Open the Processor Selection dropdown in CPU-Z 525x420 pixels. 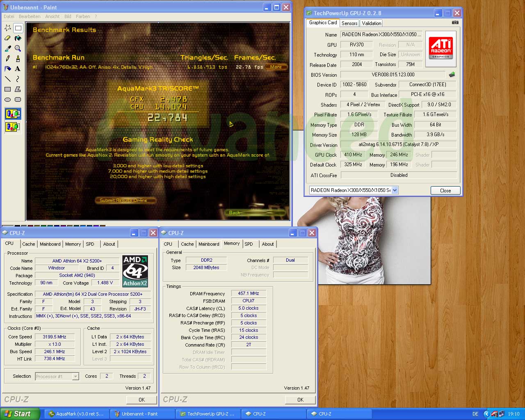(x=75, y=376)
